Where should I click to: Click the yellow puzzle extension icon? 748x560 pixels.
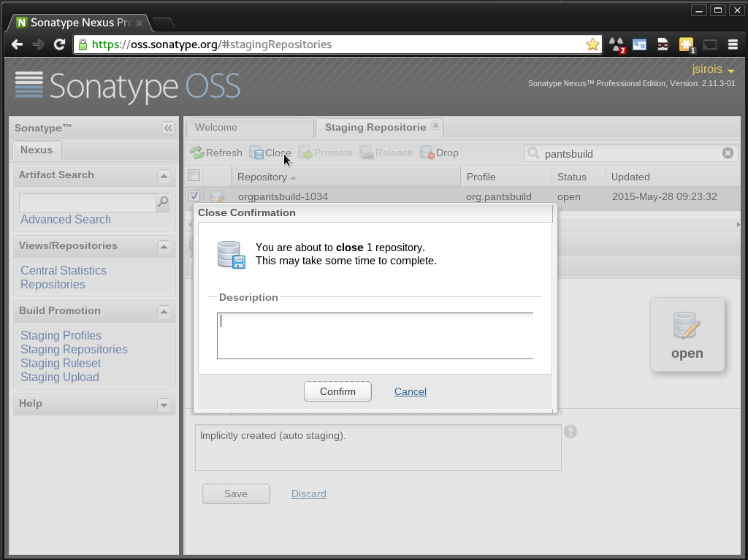687,45
